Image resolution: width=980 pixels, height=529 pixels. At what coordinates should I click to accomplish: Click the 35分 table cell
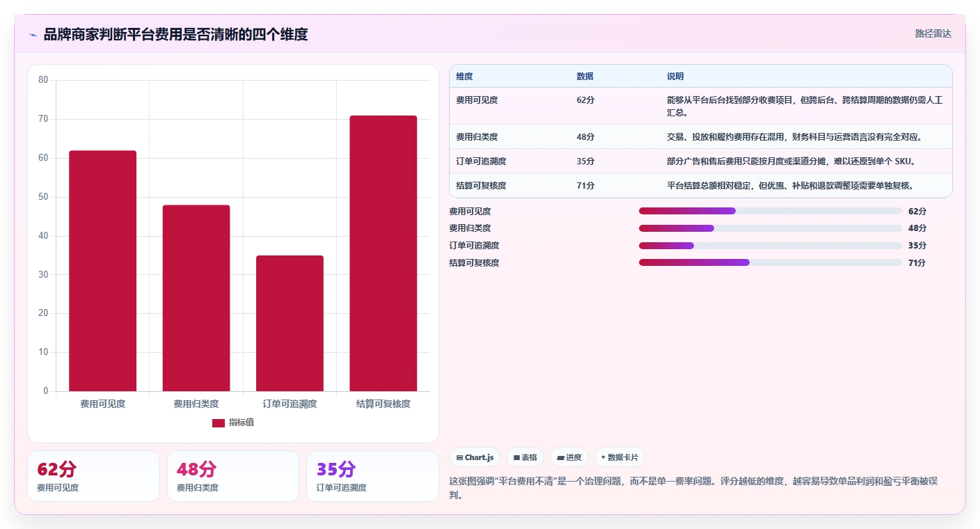pos(585,161)
